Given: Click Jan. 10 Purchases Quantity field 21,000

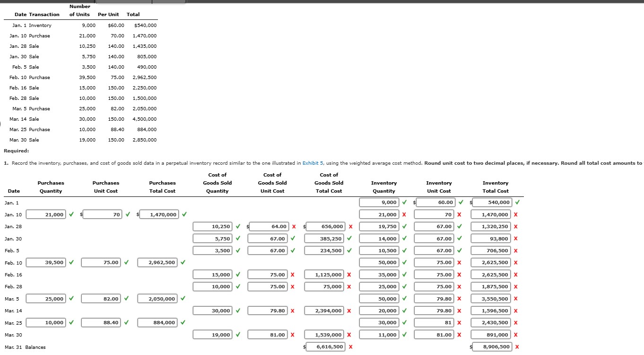Looking at the screenshot, I should pos(46,214).
